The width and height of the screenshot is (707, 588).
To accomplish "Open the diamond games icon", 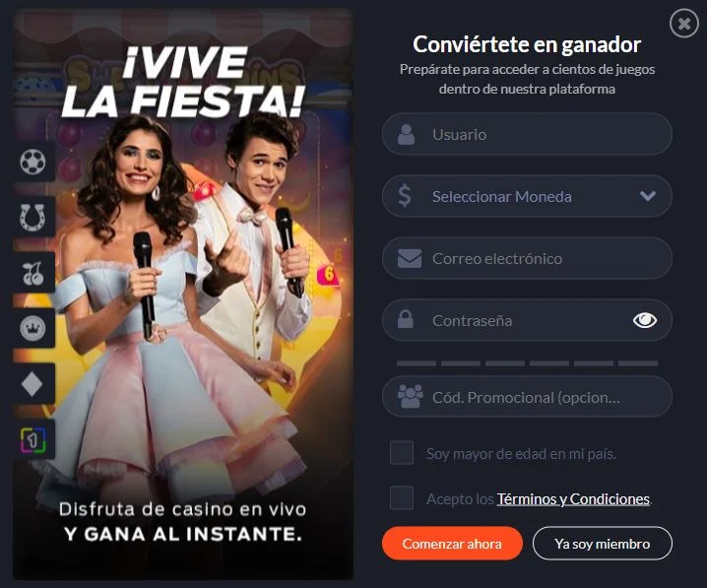I will pos(32,384).
